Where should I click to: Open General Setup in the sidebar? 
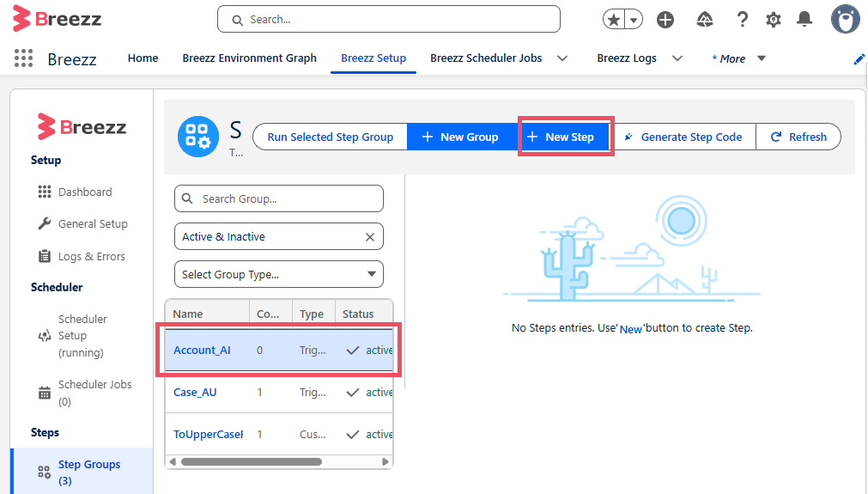pyautogui.click(x=93, y=223)
